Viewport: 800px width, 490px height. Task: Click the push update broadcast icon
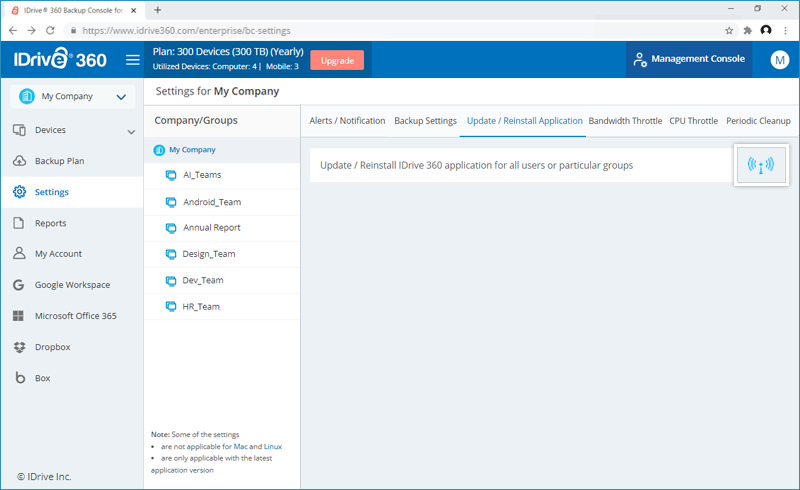click(x=761, y=165)
